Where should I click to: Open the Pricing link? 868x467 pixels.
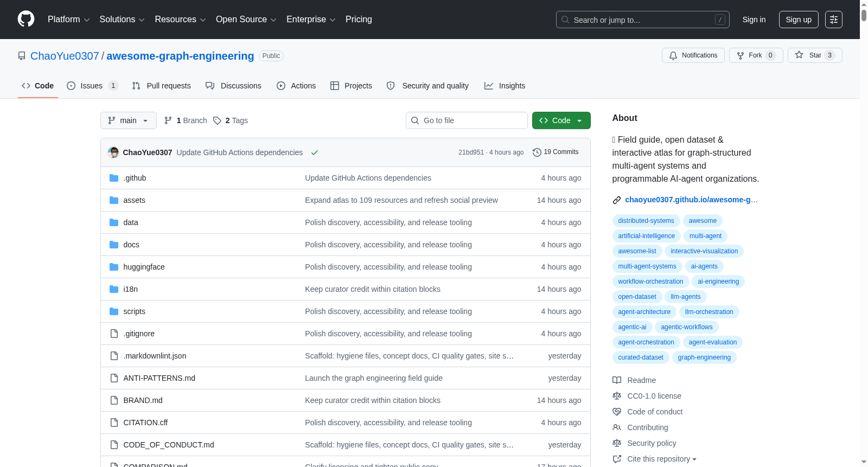(359, 20)
